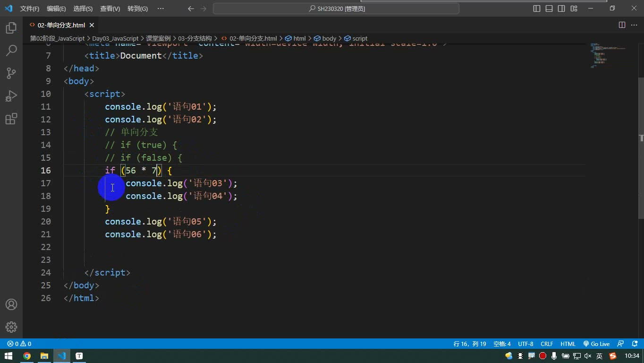Image resolution: width=644 pixels, height=363 pixels.
Task: Open the 文件(F) menu
Action: coord(30,9)
